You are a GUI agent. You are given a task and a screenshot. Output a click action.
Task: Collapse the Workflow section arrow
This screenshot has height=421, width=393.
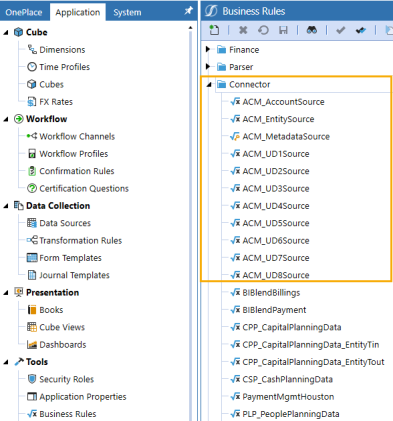point(6,119)
